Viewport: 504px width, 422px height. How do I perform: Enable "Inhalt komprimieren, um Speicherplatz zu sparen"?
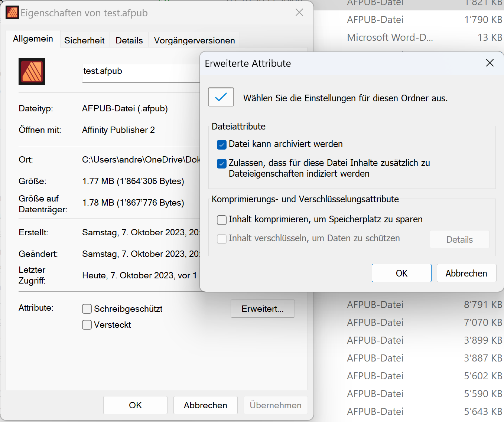(x=221, y=220)
